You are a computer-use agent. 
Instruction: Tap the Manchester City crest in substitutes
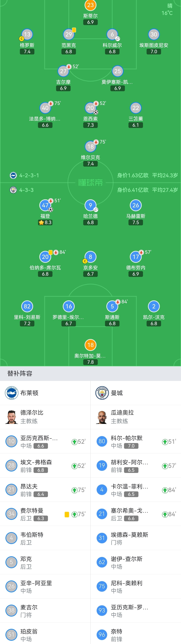tap(102, 393)
